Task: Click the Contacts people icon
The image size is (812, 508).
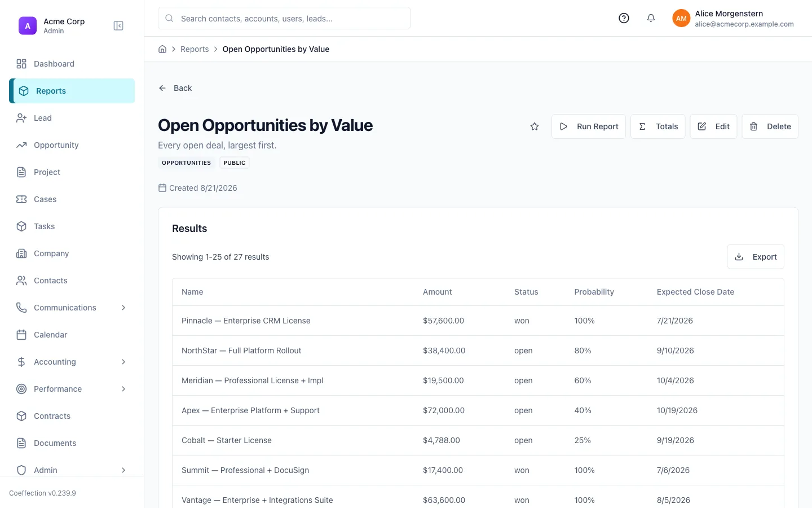Action: 21,281
